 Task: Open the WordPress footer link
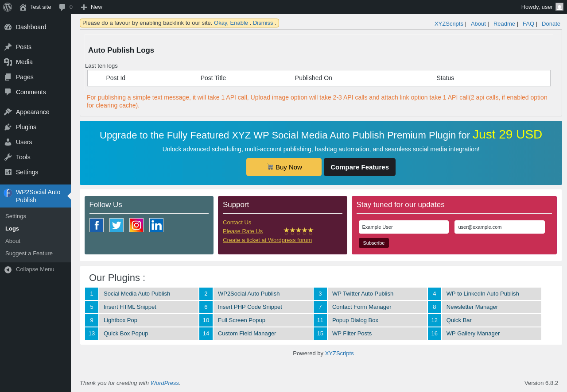coord(165,383)
